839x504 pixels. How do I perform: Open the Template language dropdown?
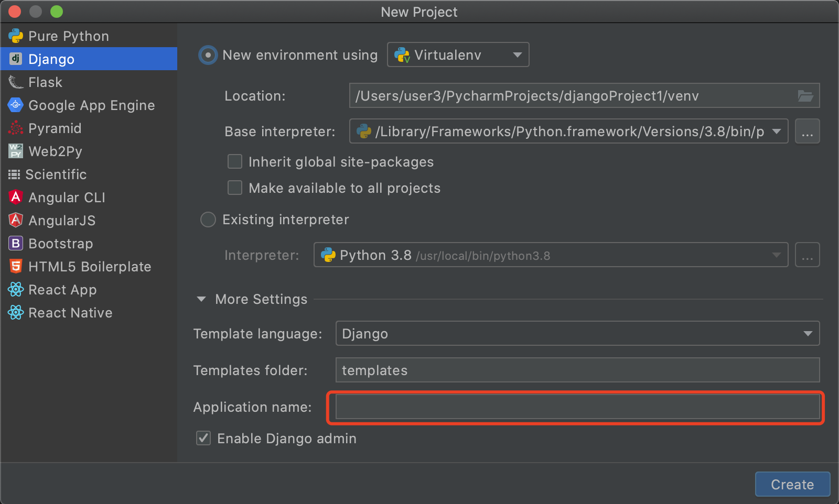pos(577,334)
